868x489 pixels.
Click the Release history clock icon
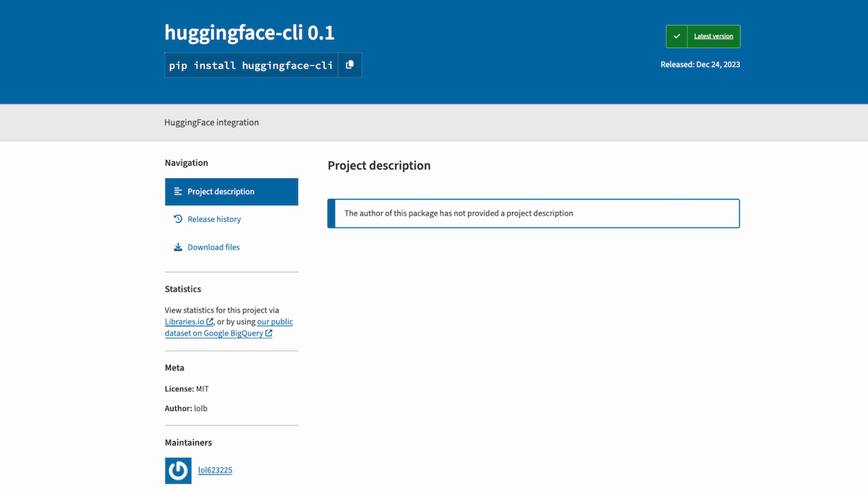(178, 219)
